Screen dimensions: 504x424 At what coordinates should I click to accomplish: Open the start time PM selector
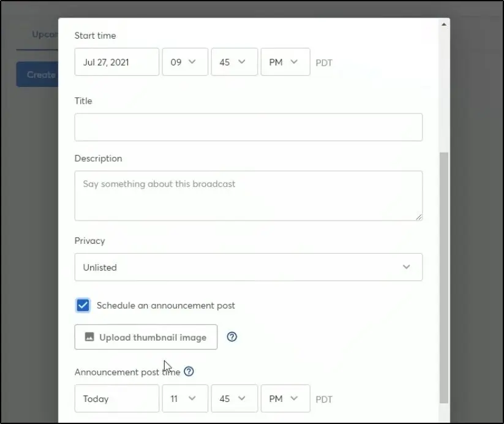[x=285, y=61]
